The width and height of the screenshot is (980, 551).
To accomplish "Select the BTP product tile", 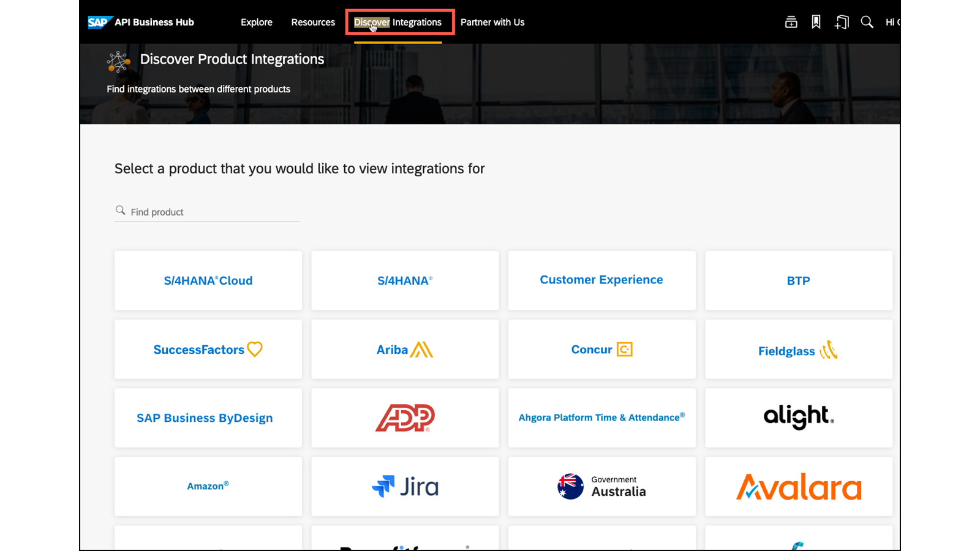I will pos(799,280).
